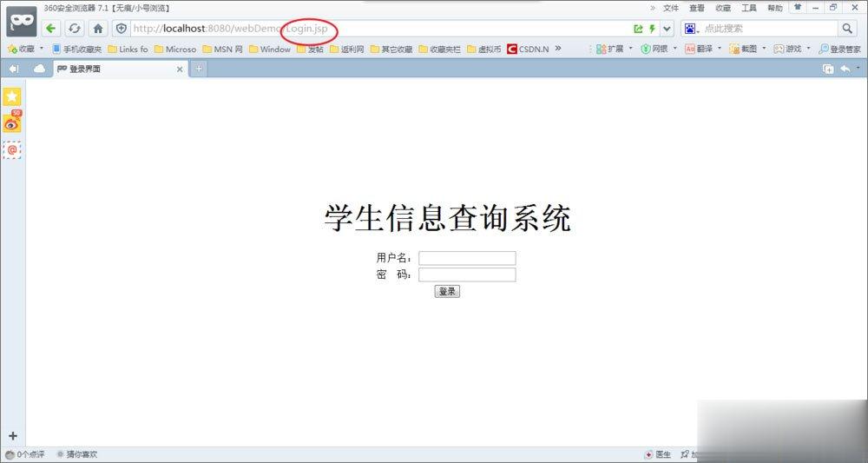
Task: Open the 虚拟币 bookmark folder
Action: [x=483, y=49]
